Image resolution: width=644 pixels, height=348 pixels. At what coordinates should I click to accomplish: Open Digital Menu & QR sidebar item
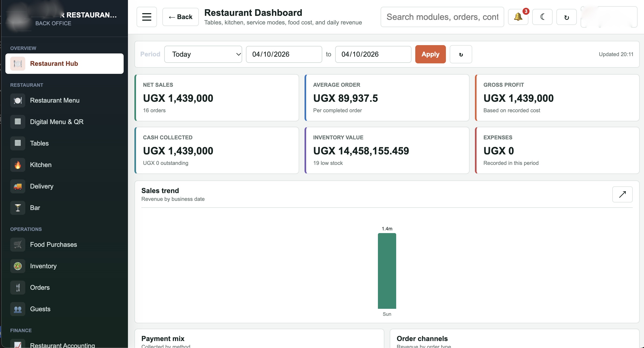click(65, 122)
